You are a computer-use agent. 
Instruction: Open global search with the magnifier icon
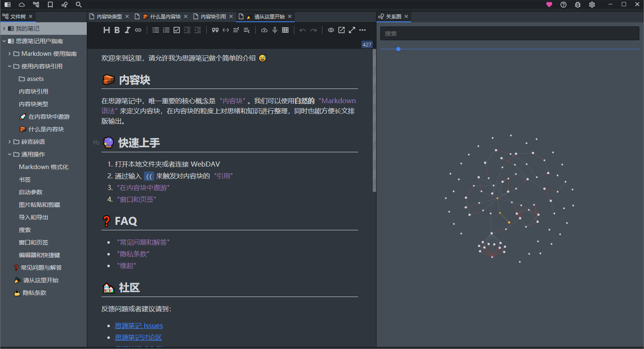coord(79,5)
